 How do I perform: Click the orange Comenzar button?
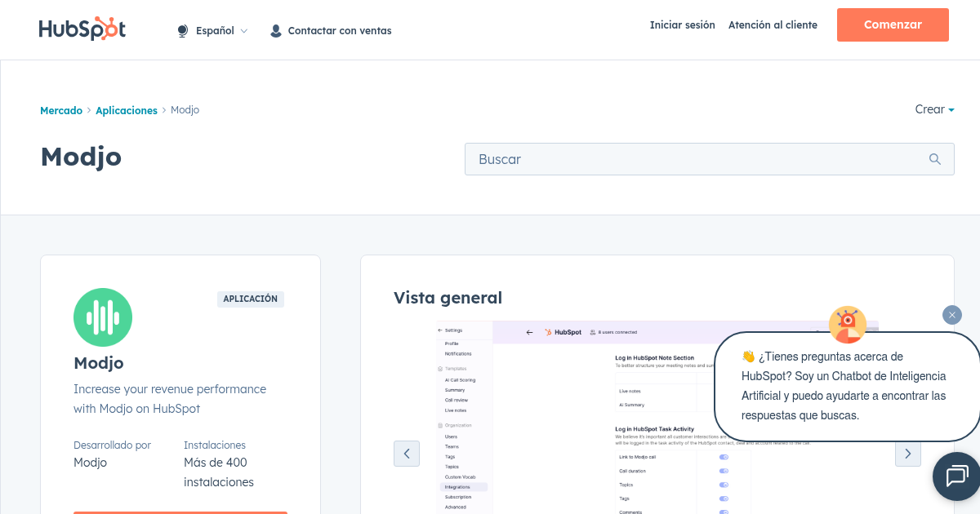pos(893,24)
